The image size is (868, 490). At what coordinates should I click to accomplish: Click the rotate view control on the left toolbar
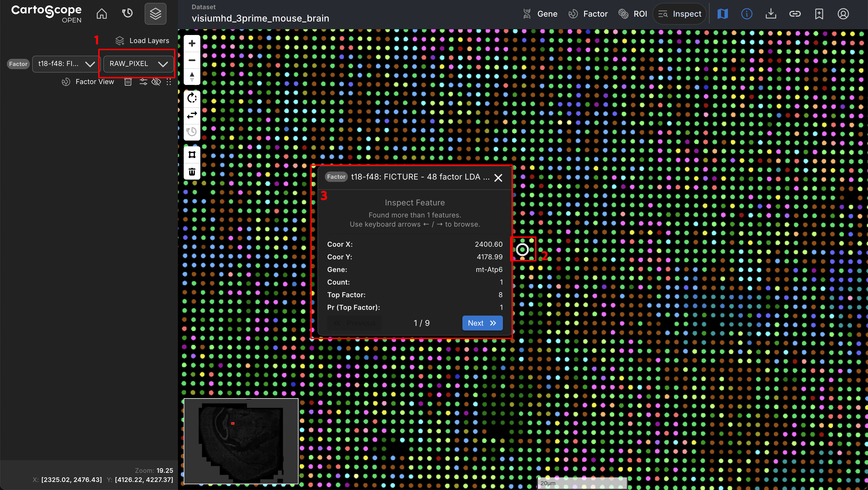192,98
